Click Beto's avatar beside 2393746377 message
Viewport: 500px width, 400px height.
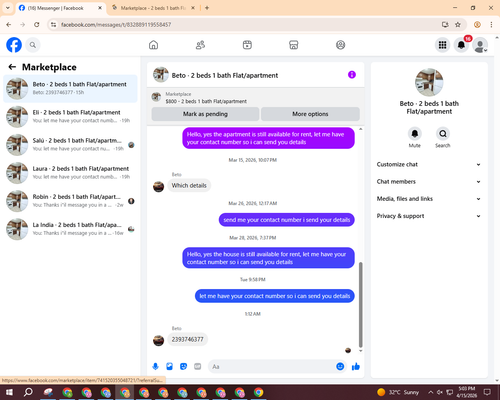(158, 340)
